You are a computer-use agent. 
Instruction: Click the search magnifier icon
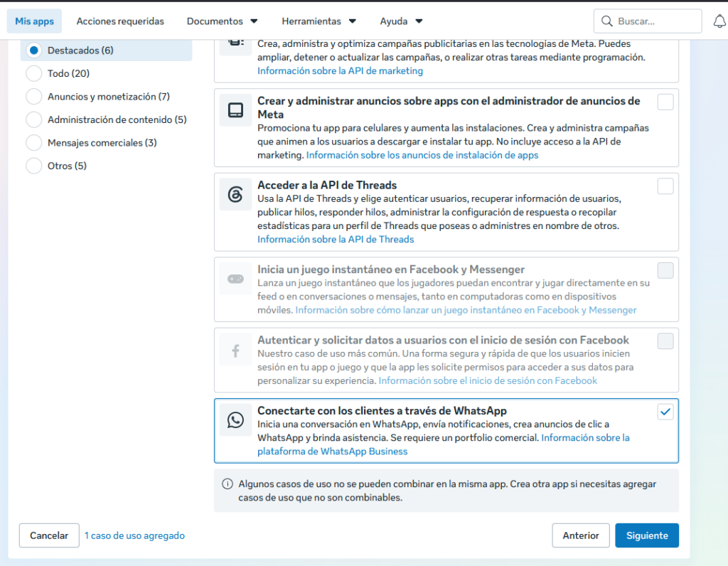[x=607, y=21]
